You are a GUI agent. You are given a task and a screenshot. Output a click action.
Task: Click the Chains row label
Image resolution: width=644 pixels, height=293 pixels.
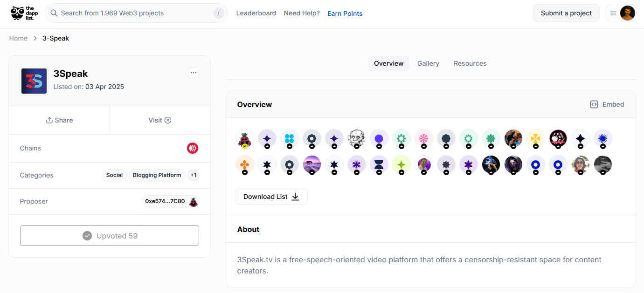coord(30,148)
